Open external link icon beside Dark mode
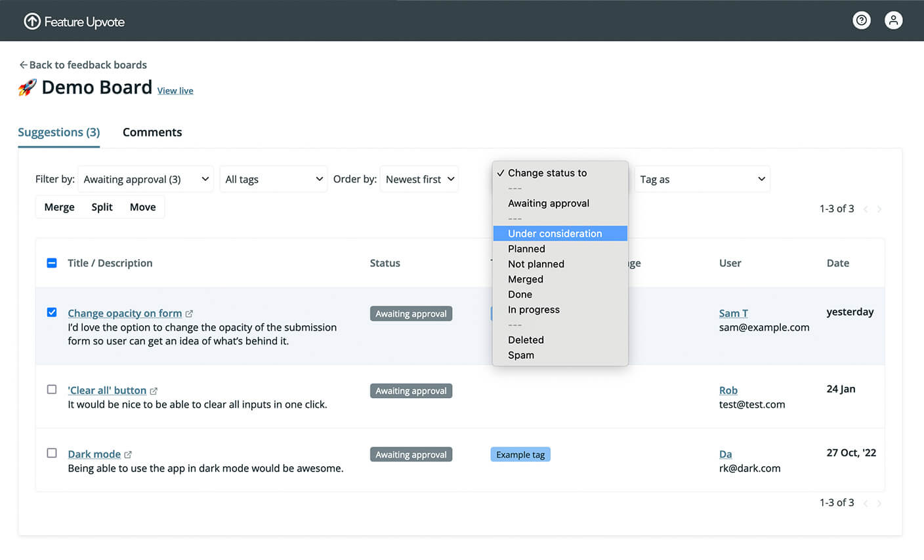 [128, 454]
